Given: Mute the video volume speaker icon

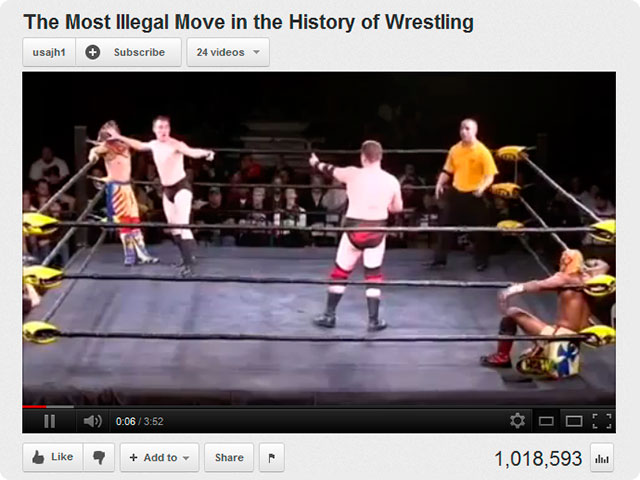Looking at the screenshot, I should pos(93,421).
